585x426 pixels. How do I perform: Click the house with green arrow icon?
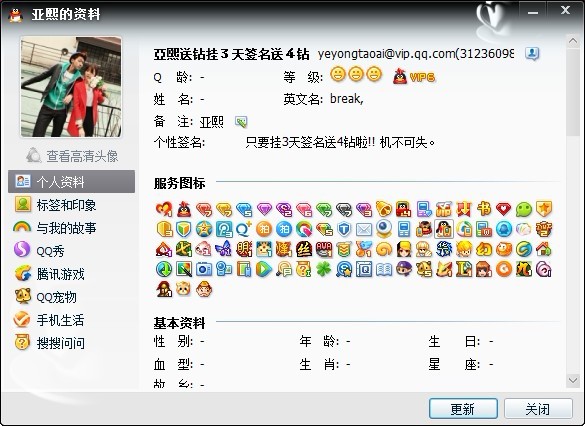[544, 249]
